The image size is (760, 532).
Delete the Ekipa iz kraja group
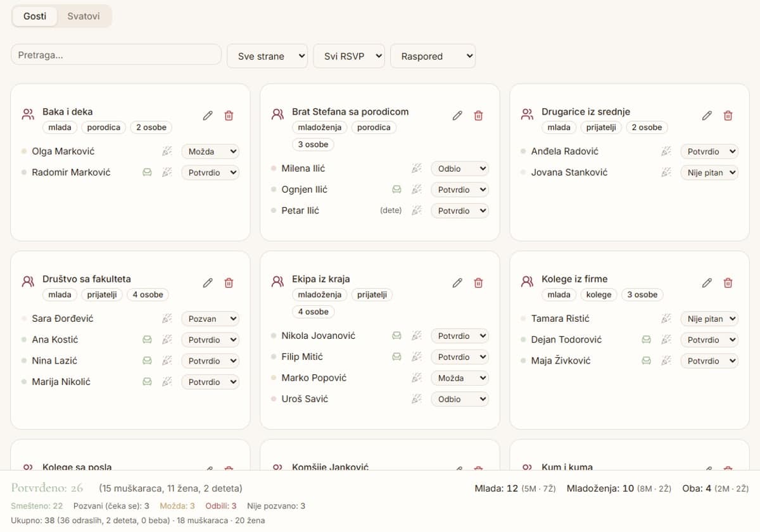pyautogui.click(x=478, y=282)
